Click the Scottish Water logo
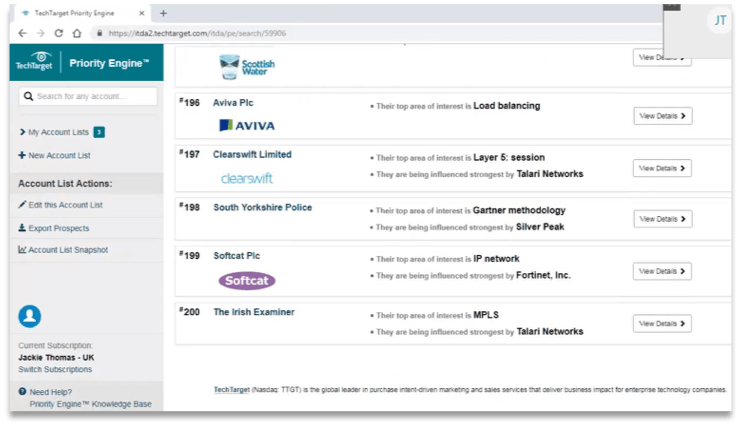This screenshot has width=739, height=424. [247, 67]
